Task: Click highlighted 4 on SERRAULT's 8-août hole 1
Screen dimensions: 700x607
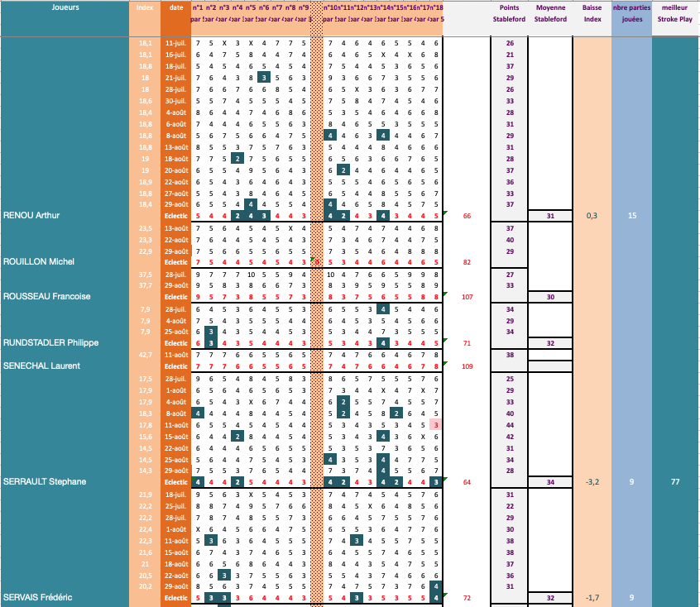Action: pos(198,413)
